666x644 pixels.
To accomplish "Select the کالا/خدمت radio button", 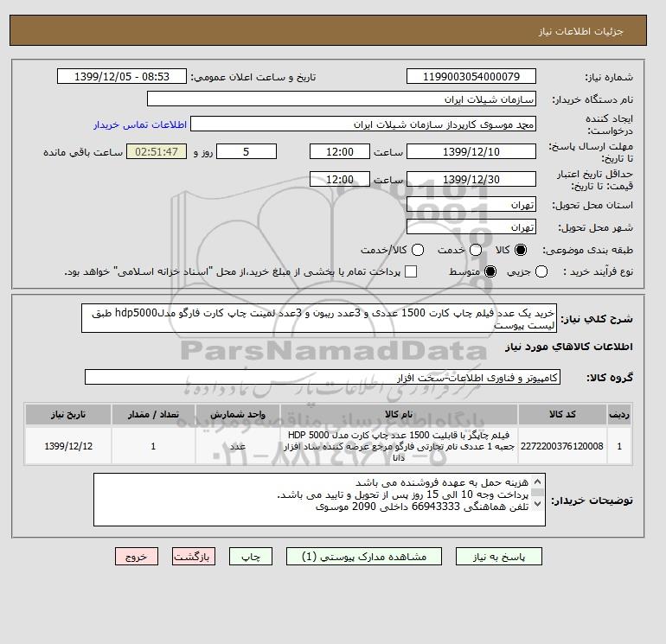I will pyautogui.click(x=418, y=250).
